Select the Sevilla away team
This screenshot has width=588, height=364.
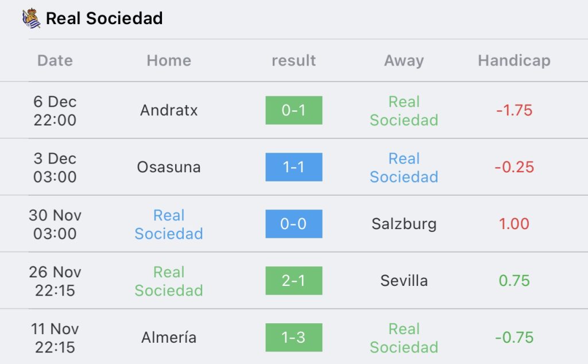tap(404, 281)
